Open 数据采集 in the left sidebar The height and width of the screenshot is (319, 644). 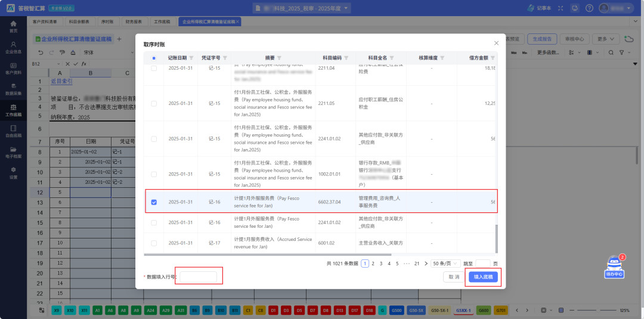click(13, 90)
